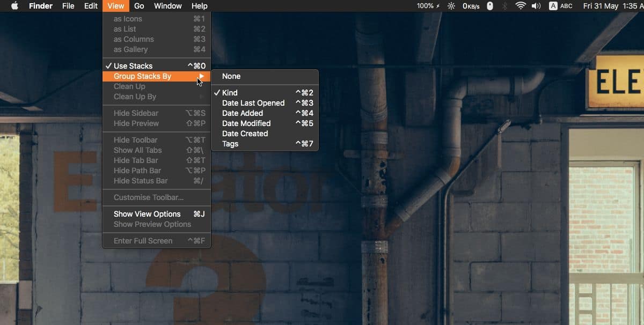Select Kind grouping in submenu
This screenshot has height=325, width=644.
[x=265, y=93]
